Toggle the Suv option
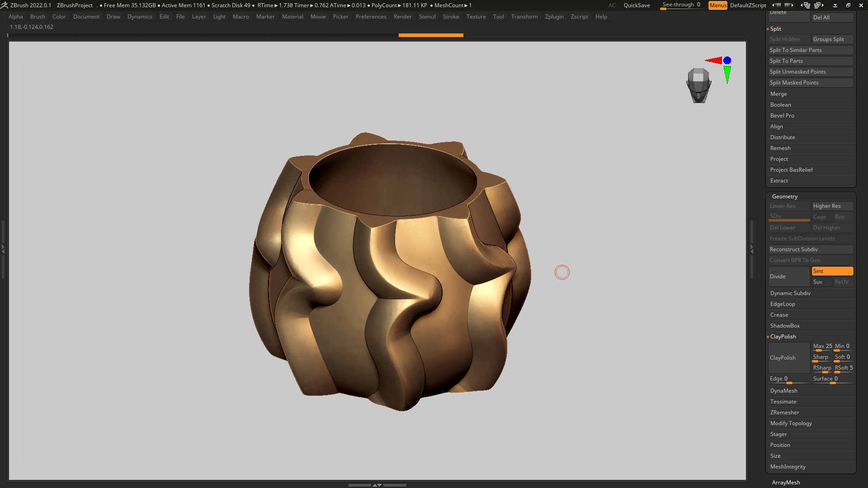This screenshot has height=488, width=868. tap(821, 282)
